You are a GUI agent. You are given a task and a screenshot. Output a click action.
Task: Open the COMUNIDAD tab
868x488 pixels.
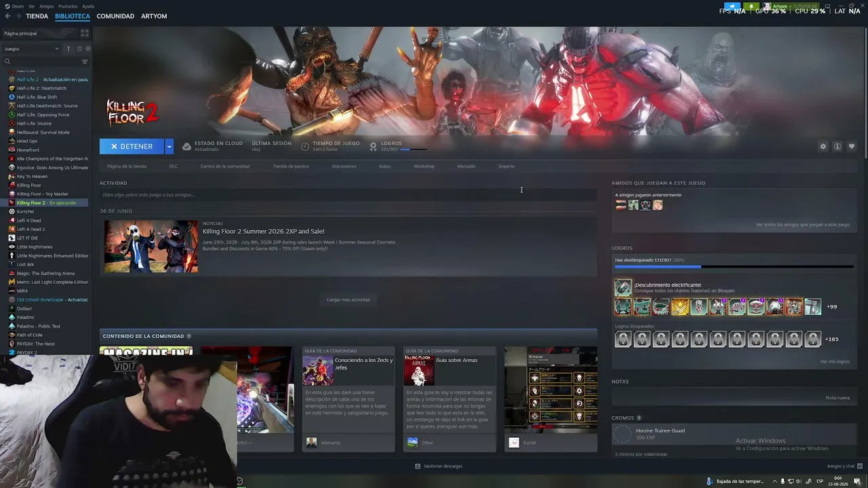point(115,16)
